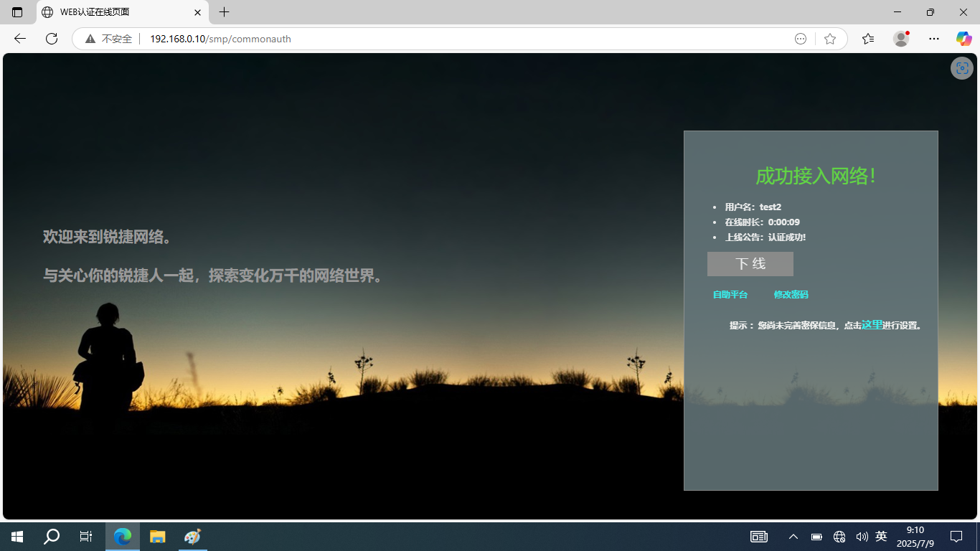Click the screenshot visual search icon
The image size is (980, 551).
coord(962,69)
